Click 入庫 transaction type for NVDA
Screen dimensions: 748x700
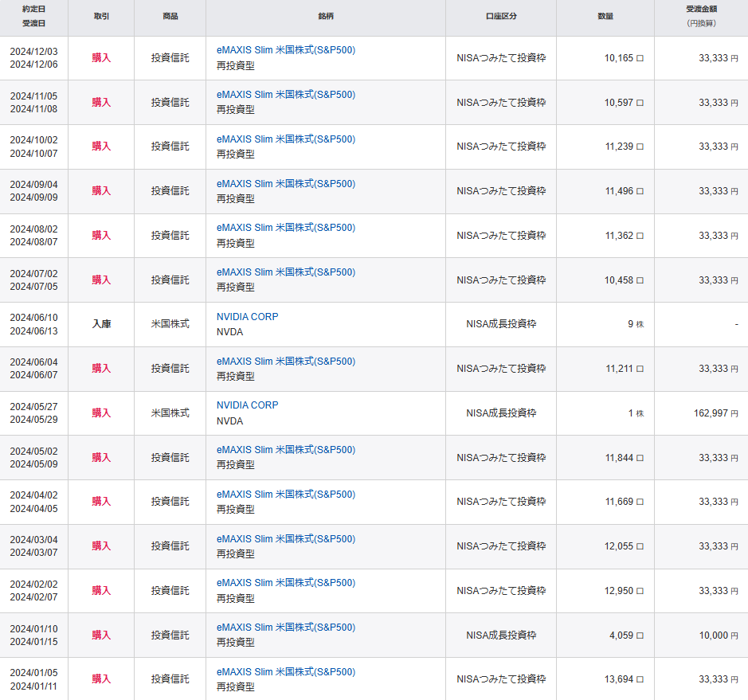click(x=101, y=324)
